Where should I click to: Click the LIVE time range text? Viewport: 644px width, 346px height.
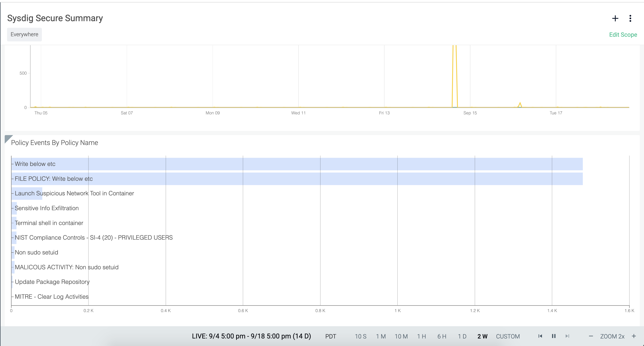(x=251, y=336)
